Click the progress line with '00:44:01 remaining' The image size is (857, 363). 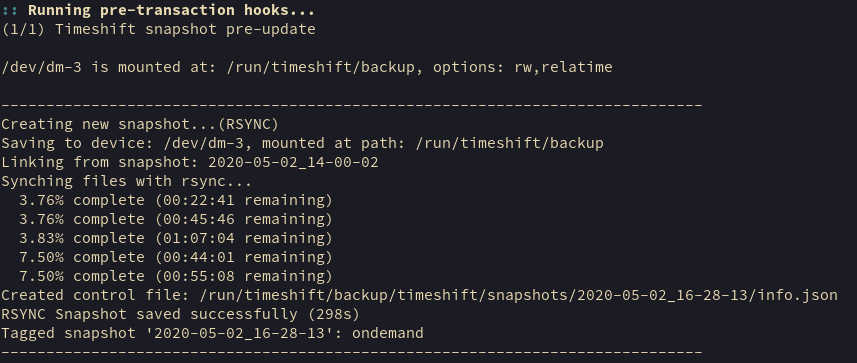tap(176, 257)
